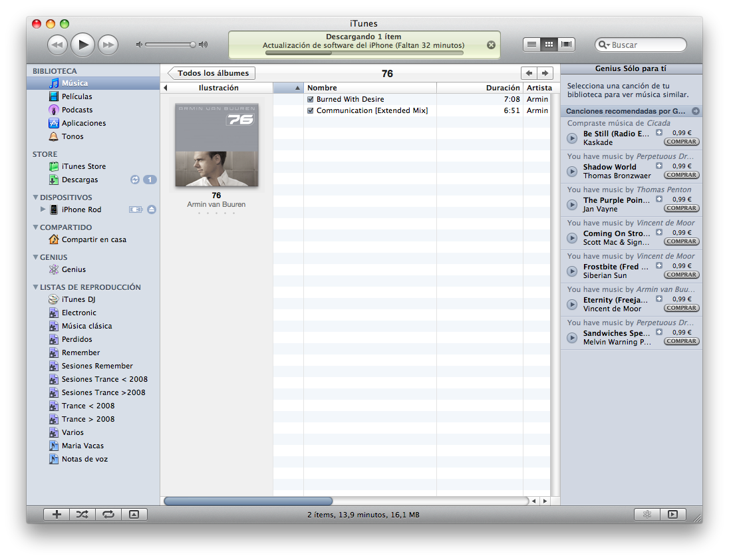Start Genius from bottom bar
This screenshot has height=560, width=729.
[647, 515]
